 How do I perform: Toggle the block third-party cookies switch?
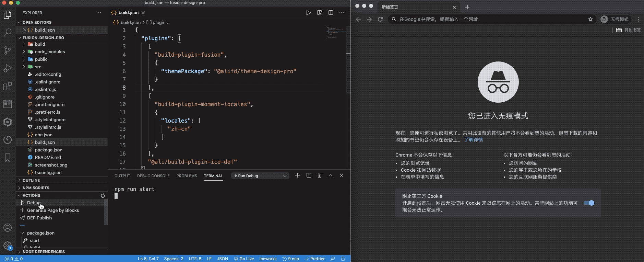point(589,203)
